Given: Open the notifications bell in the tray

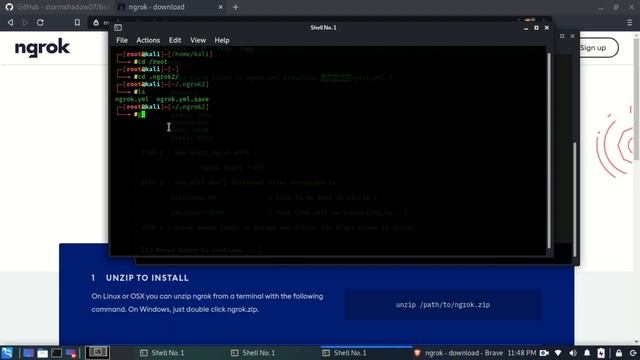Looking at the screenshot, I should (587, 353).
